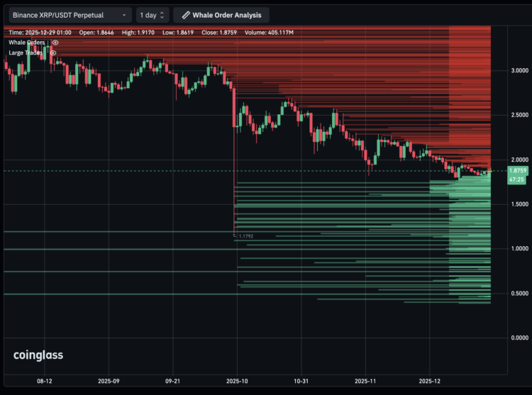Click the 08-12 date axis label
The image size is (532, 395).
(45, 381)
